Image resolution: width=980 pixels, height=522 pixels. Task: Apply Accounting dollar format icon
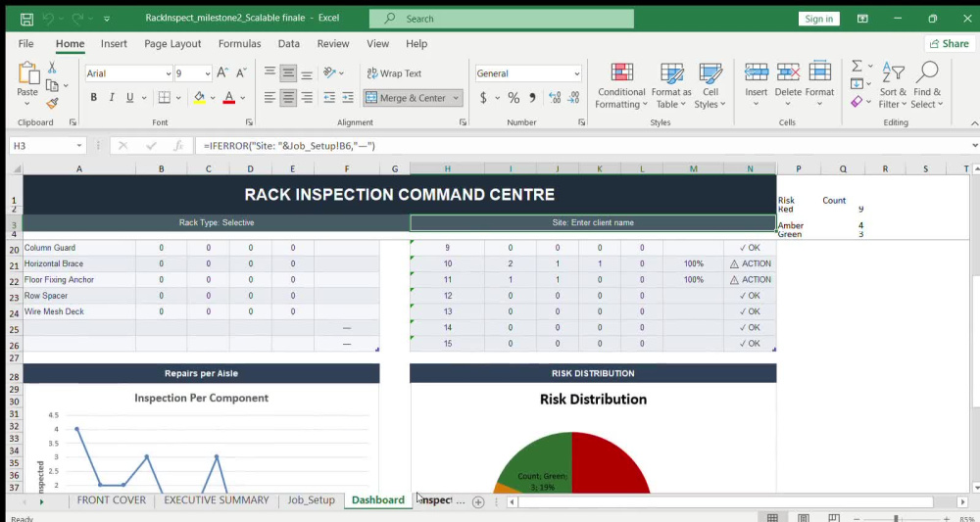click(483, 97)
